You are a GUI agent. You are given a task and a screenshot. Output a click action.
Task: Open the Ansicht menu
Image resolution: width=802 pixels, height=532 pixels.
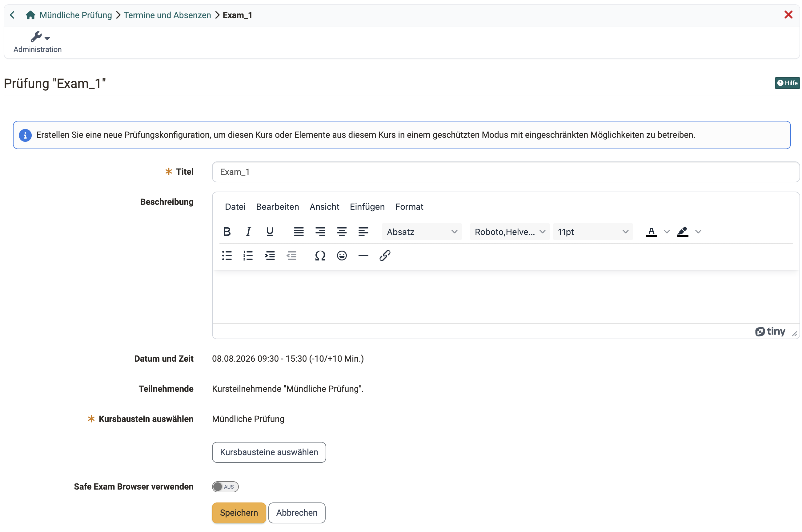coord(324,207)
